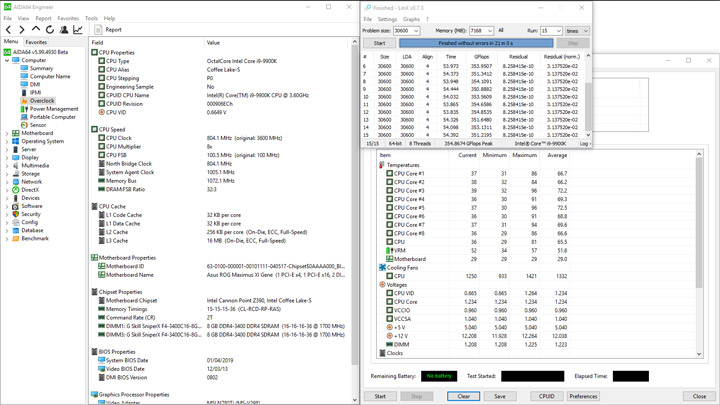Toggle CPU Core #1 temperature checkbox
Screen dimensions: 720x405
click(x=389, y=174)
